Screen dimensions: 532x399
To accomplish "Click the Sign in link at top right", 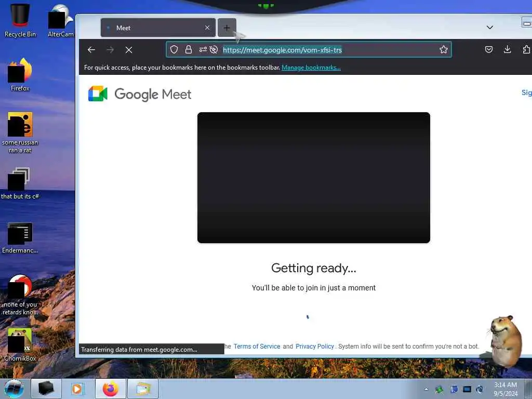I will 526,92.
